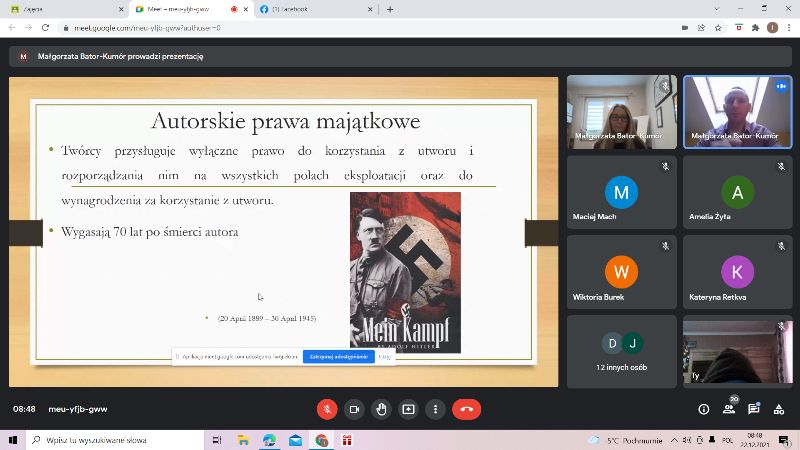The image size is (800, 450).
Task: Show the participants list
Action: coord(729,409)
